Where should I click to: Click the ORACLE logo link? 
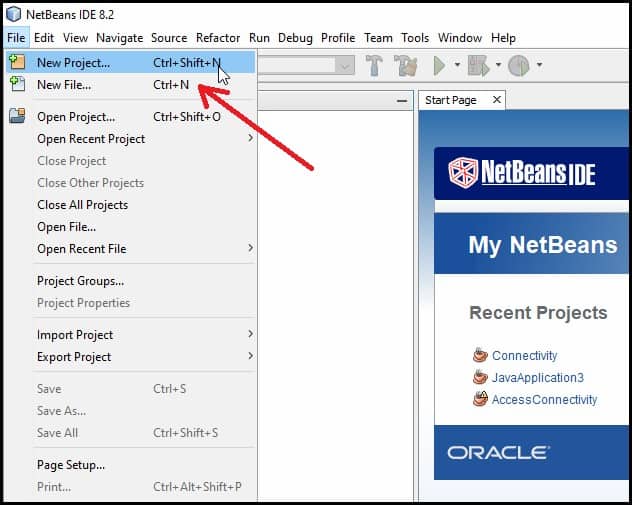tap(499, 453)
